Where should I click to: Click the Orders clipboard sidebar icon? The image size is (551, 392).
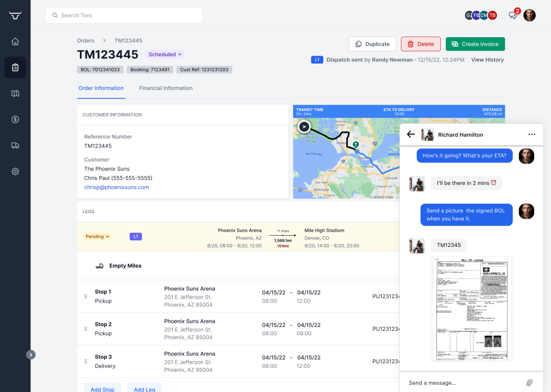(x=15, y=67)
